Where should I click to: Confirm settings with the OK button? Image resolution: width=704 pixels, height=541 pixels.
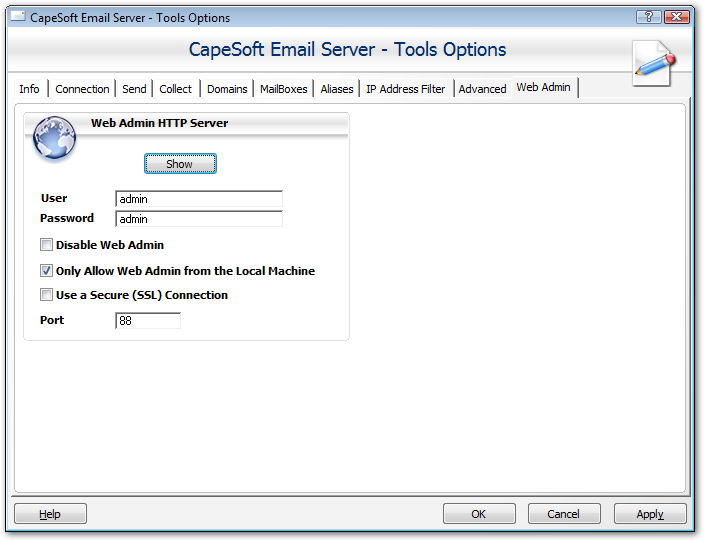click(479, 514)
